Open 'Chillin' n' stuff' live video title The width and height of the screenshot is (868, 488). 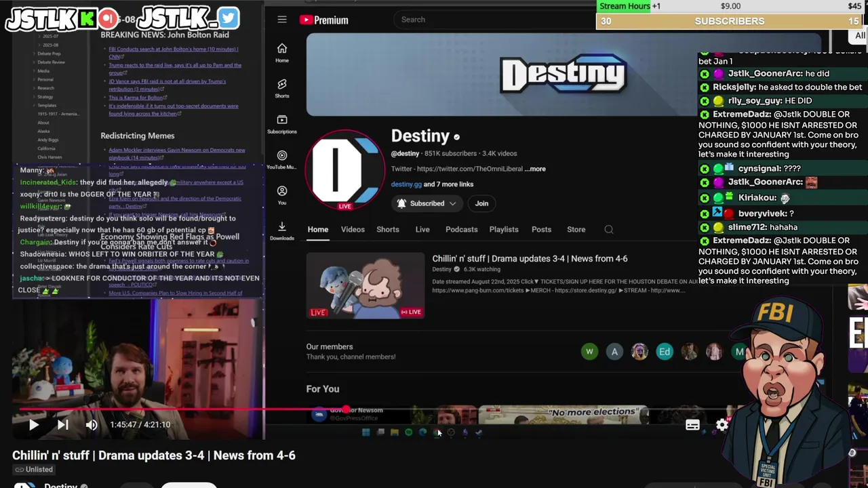coord(530,259)
